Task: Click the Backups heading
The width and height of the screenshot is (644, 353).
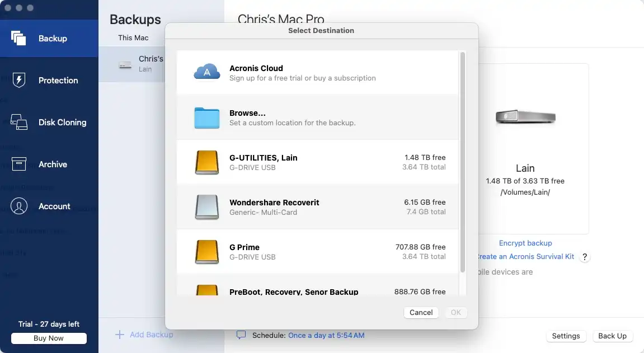Action: pos(135,19)
